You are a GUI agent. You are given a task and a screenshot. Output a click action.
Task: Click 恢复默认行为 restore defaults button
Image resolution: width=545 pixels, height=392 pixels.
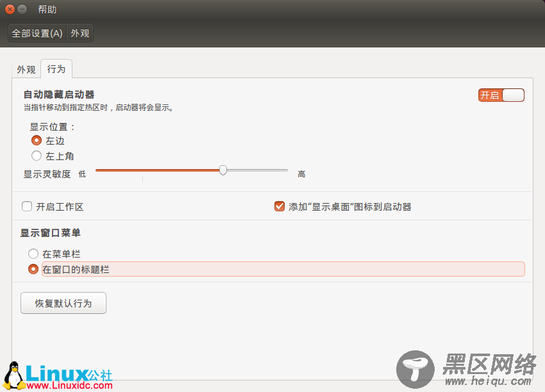pyautogui.click(x=63, y=303)
